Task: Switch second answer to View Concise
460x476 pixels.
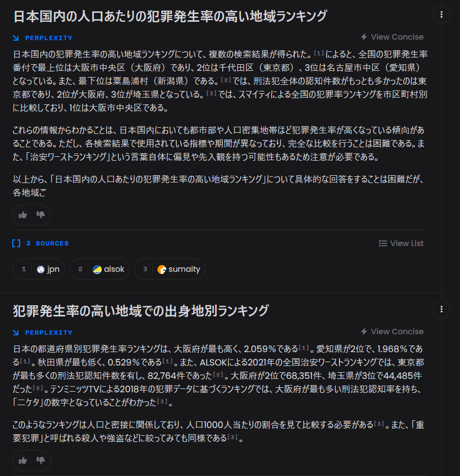Action: pos(392,332)
